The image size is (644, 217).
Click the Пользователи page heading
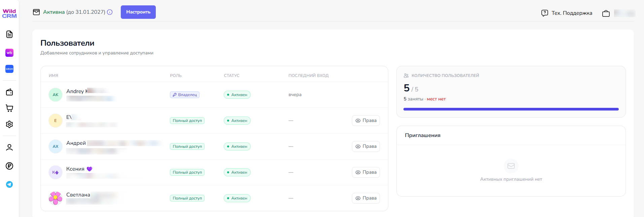67,43
